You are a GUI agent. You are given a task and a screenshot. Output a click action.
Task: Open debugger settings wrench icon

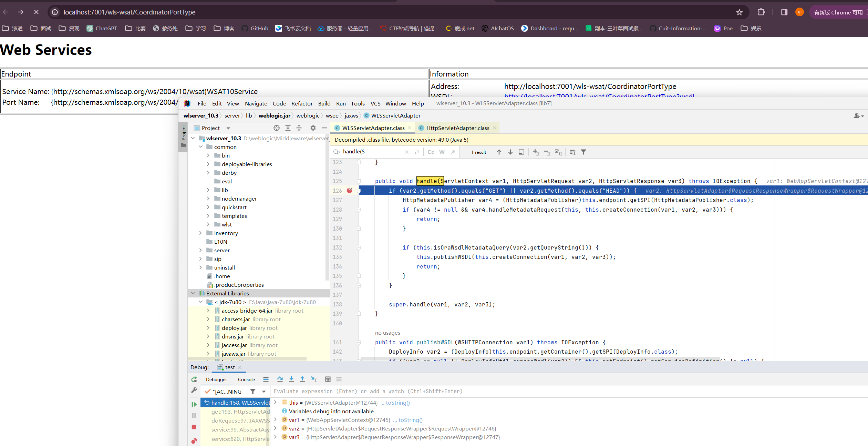click(194, 390)
